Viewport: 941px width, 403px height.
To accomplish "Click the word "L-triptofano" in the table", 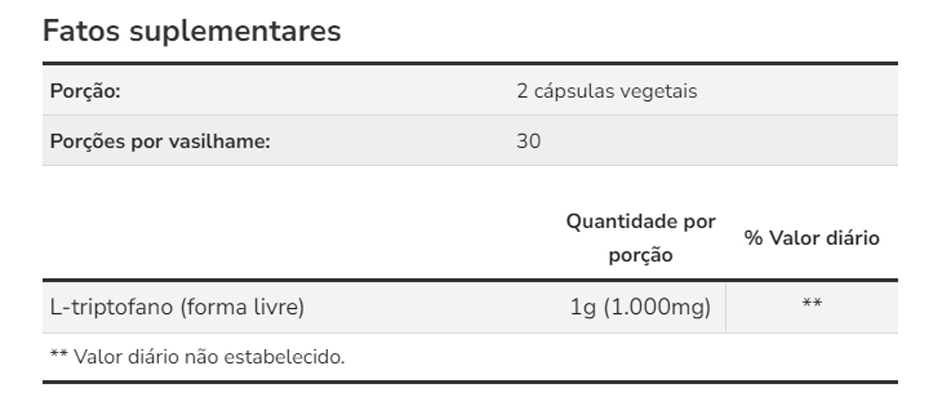I will [x=112, y=307].
